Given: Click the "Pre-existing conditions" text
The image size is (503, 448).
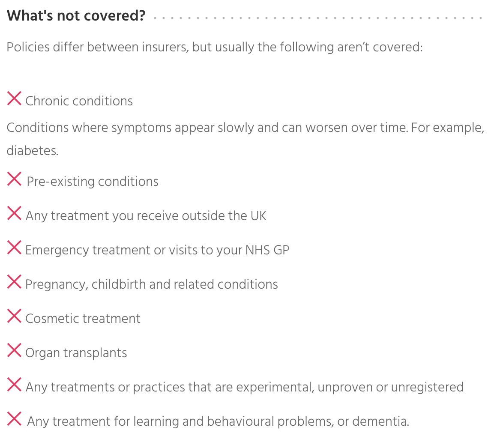Looking at the screenshot, I should pyautogui.click(x=93, y=182).
